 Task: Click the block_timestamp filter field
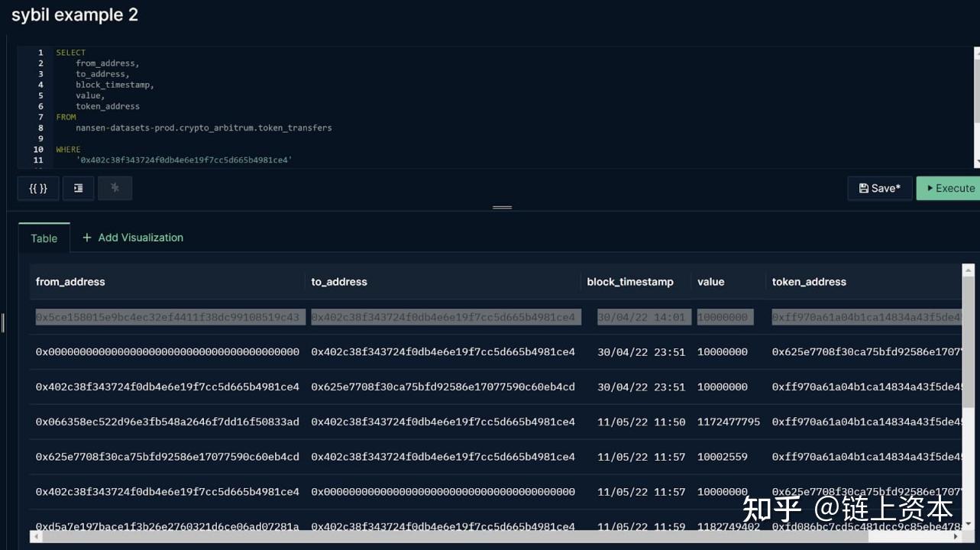click(642, 316)
